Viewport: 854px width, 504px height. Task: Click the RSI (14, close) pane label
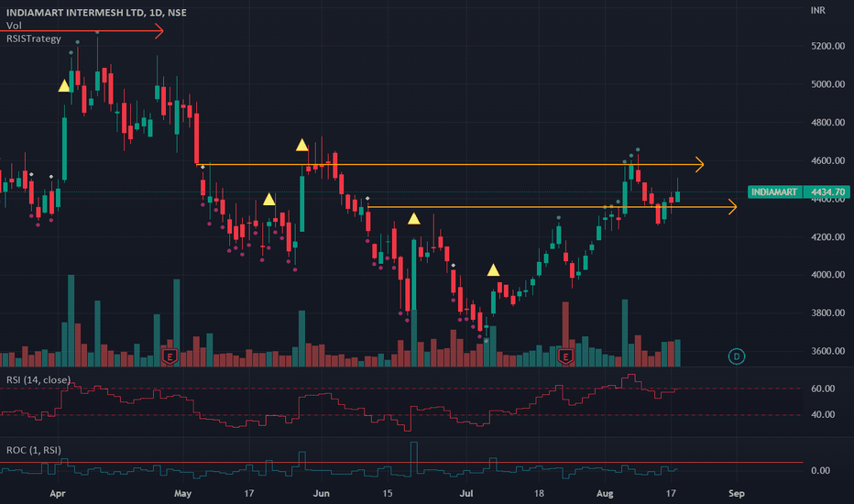point(38,379)
